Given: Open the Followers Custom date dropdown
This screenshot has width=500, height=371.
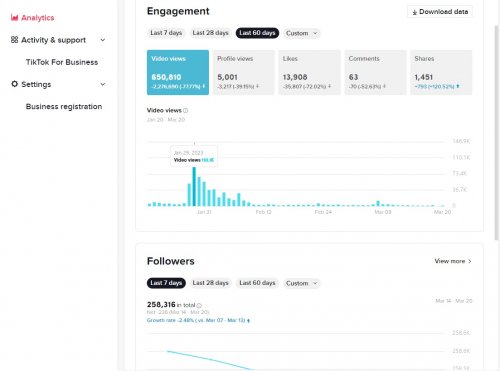Looking at the screenshot, I should (x=302, y=283).
